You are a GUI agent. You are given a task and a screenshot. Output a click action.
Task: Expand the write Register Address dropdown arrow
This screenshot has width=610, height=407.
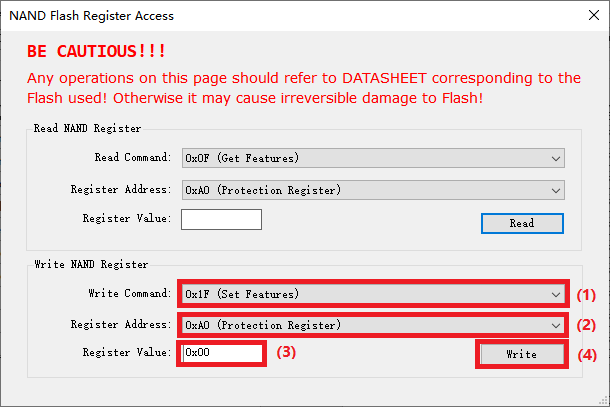[555, 324]
